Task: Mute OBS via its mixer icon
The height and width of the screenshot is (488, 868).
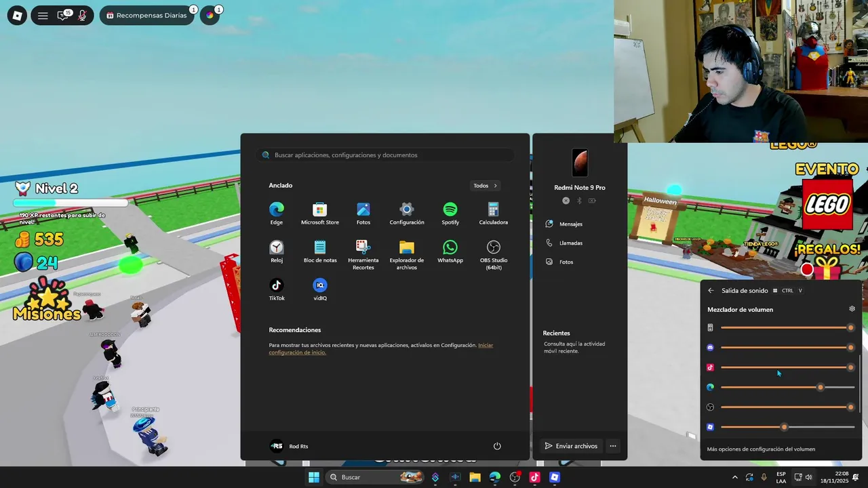Action: point(710,407)
